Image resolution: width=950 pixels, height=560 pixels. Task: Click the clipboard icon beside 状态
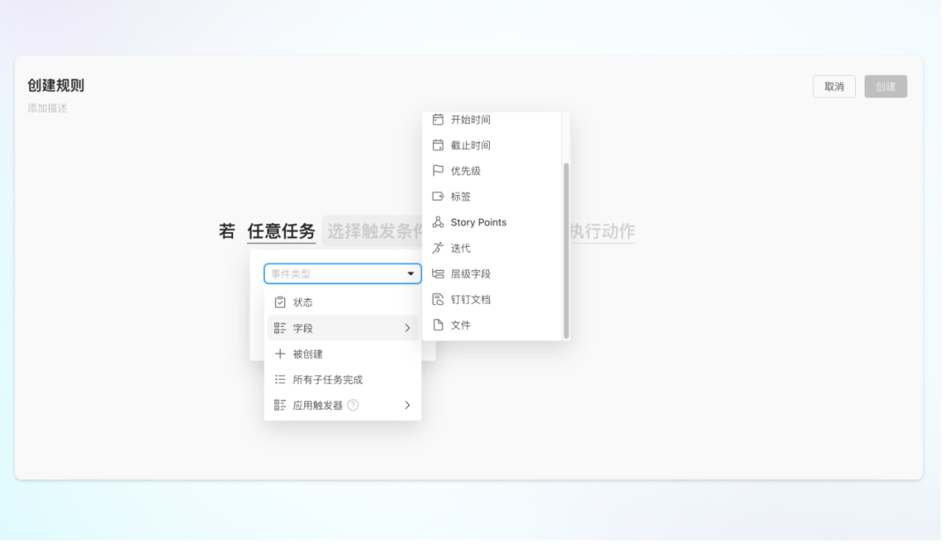pyautogui.click(x=280, y=302)
